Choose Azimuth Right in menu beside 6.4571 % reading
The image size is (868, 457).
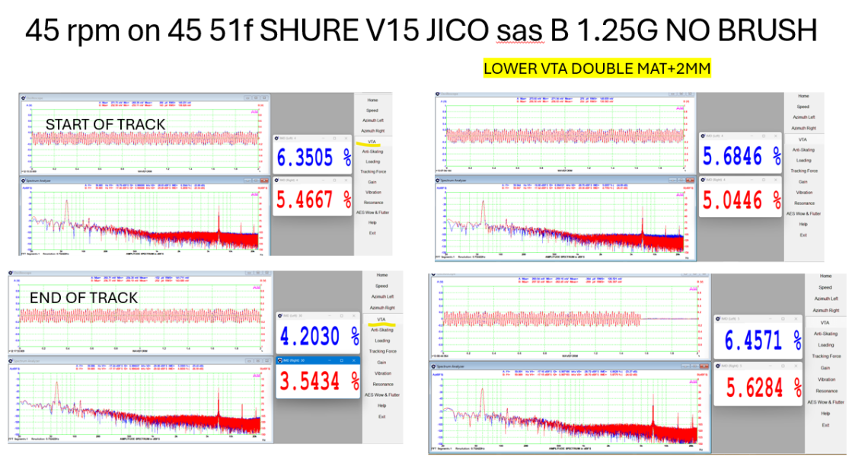pyautogui.click(x=825, y=310)
